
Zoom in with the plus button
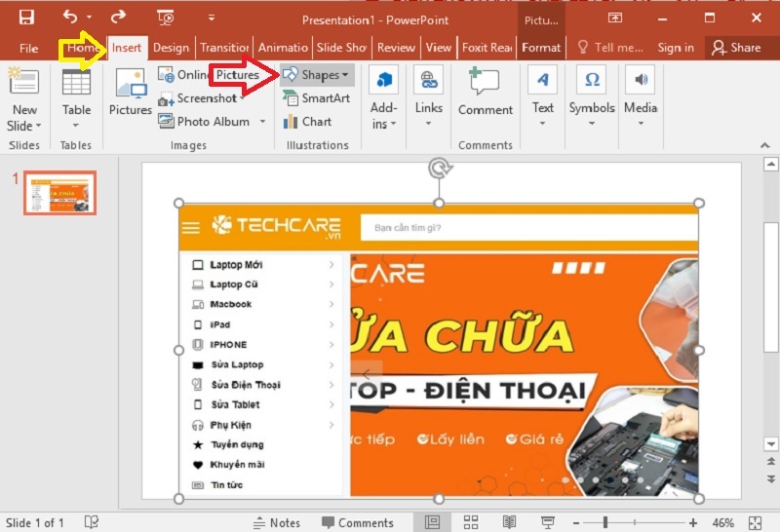pos(693,523)
